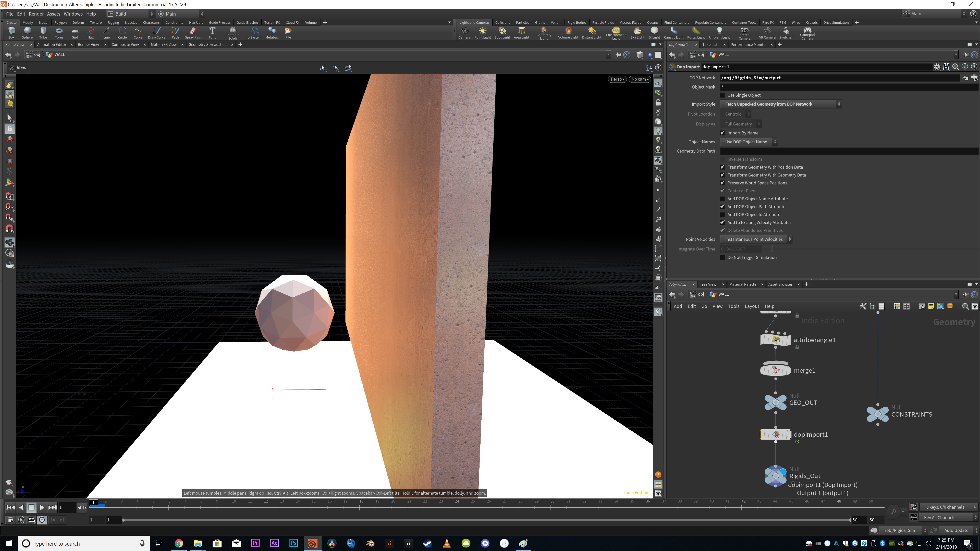
Task: Uncheck Import By Name
Action: coord(722,133)
